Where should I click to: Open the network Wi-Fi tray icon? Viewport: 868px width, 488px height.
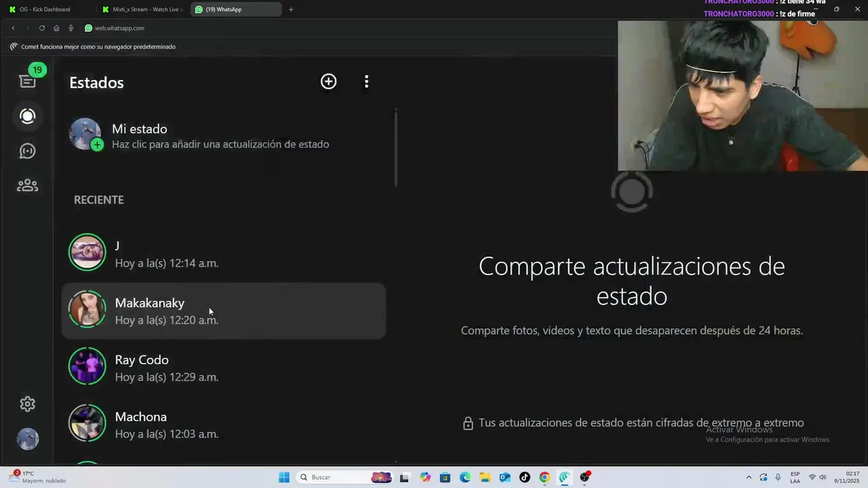[x=812, y=477]
